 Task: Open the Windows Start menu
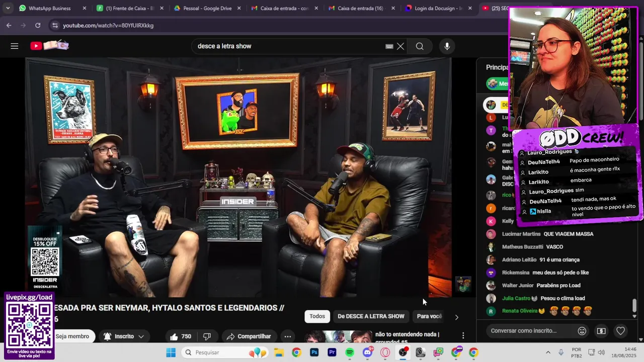click(171, 352)
